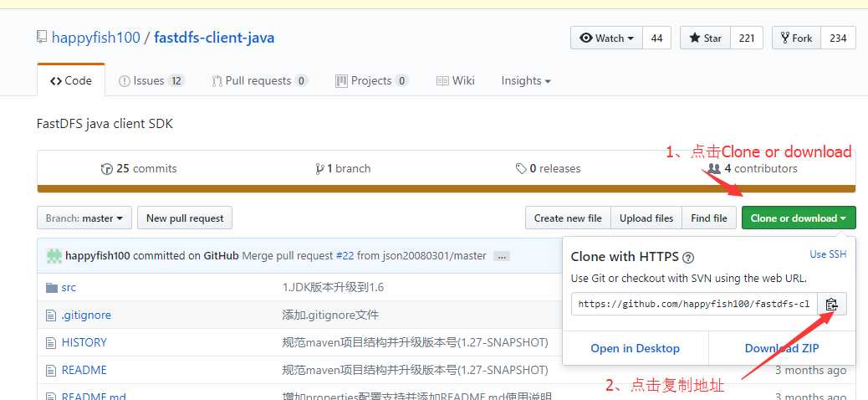Open commit message '1.JDK版本升级到1.6'
The width and height of the screenshot is (868, 400).
(333, 288)
